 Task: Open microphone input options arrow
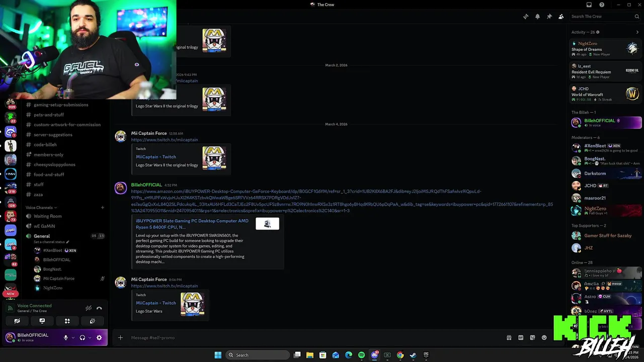tap(73, 338)
